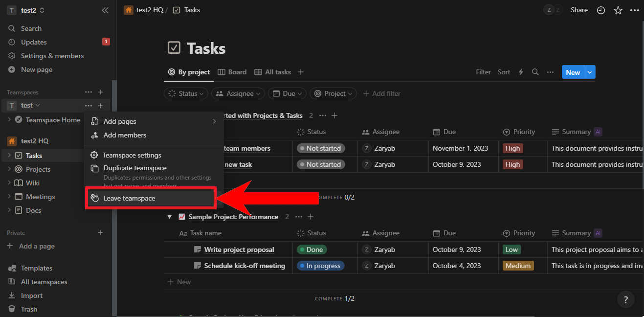Open the New button dropdown arrow
The image size is (644, 317).
[x=590, y=72]
